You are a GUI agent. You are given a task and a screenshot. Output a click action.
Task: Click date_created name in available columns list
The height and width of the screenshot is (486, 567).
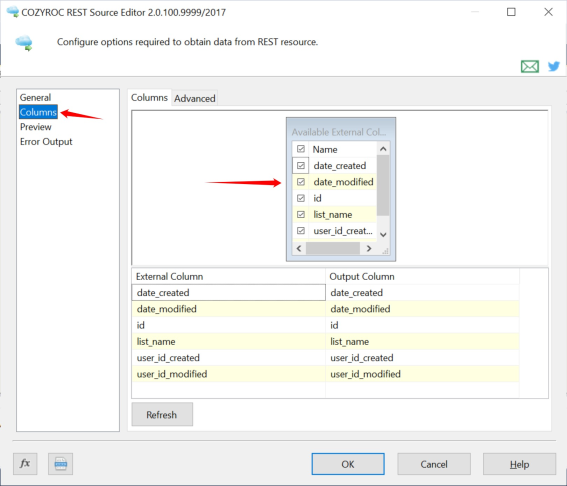340,166
